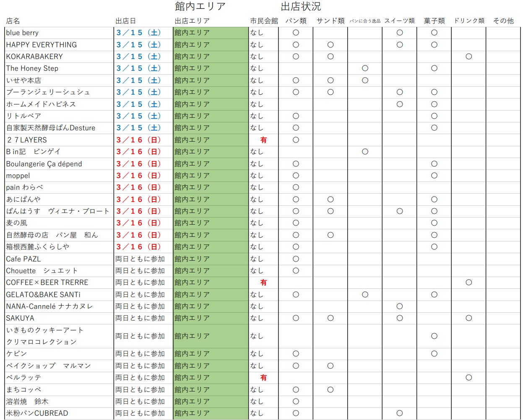Click 'ベイクショップ マルマン' cell
Image resolution: width=523 pixels, height=420 pixels.
49,366
